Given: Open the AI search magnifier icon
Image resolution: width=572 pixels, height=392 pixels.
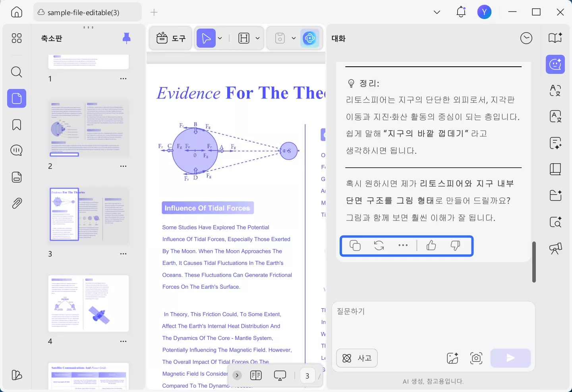Looking at the screenshot, I should tap(555, 222).
